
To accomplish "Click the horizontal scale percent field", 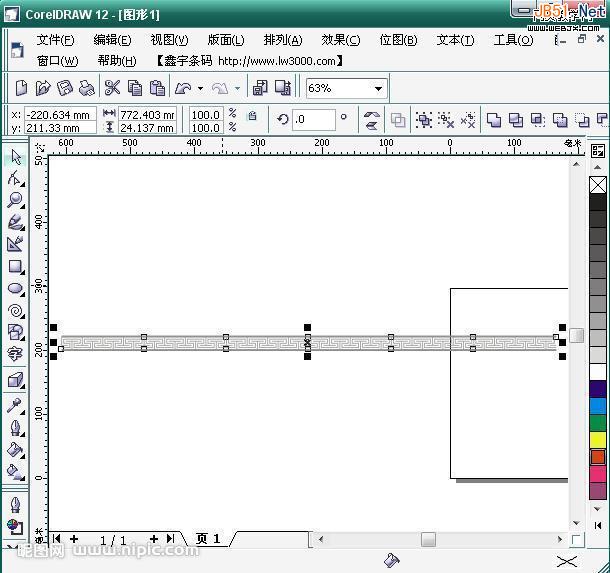I will (x=207, y=115).
